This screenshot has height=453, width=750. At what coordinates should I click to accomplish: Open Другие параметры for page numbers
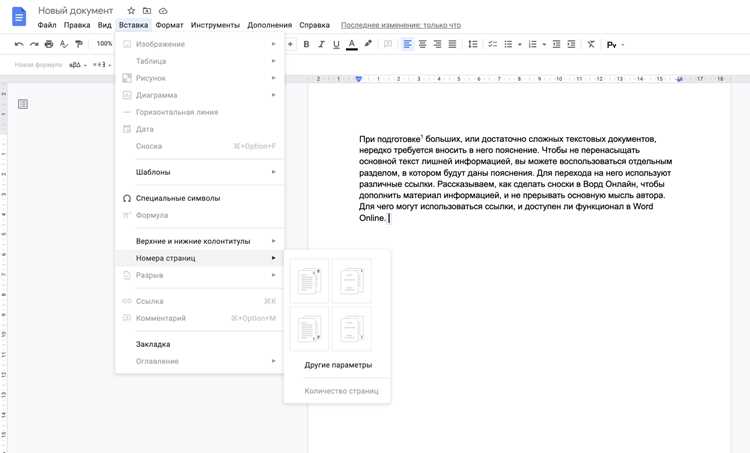pyautogui.click(x=338, y=365)
